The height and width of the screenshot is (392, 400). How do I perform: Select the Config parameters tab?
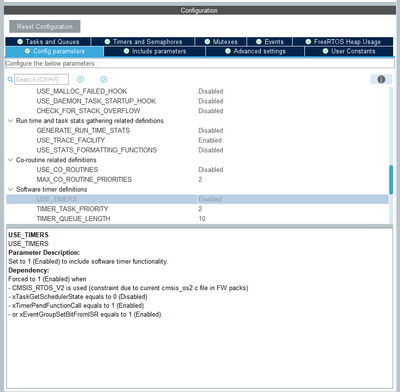54,51
